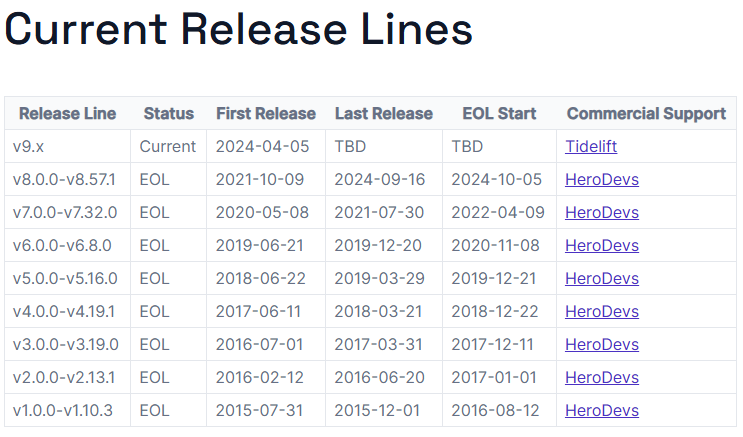743x437 pixels.
Task: Click the First Release column header
Action: (265, 114)
